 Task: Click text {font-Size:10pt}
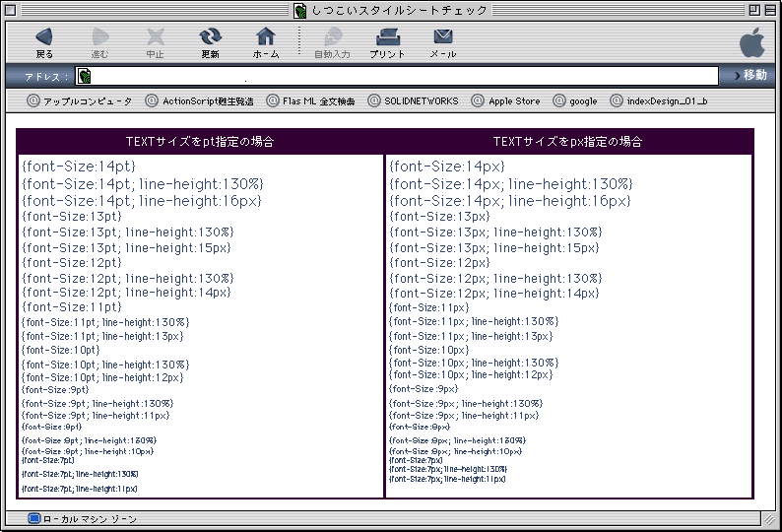coord(61,350)
